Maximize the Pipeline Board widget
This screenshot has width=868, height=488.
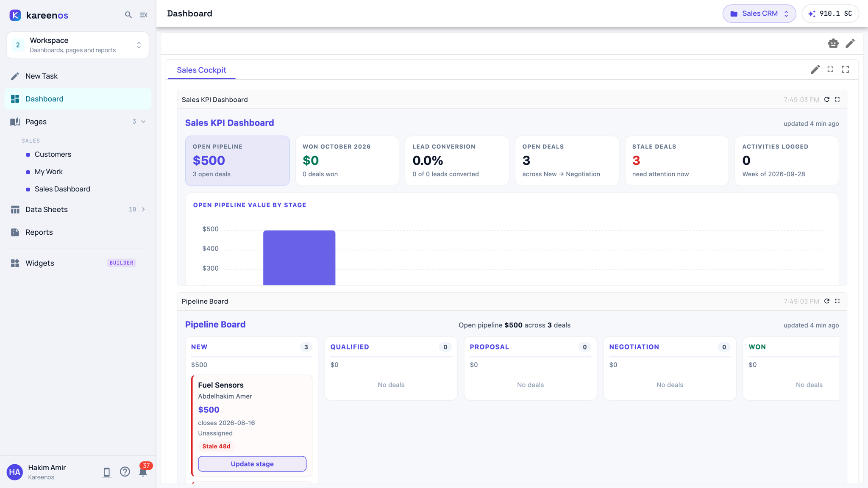(x=837, y=301)
